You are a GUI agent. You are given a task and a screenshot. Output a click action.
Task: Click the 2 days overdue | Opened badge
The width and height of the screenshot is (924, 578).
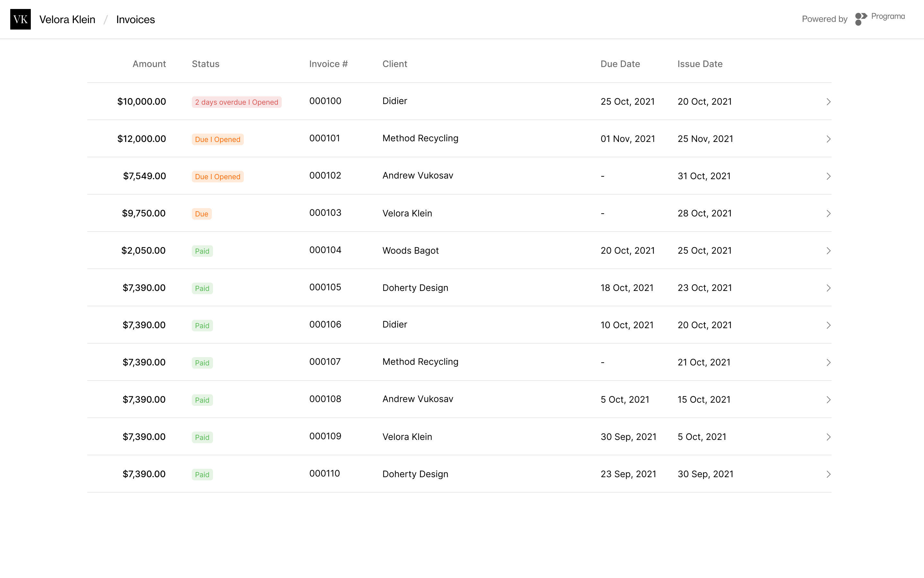(x=236, y=102)
